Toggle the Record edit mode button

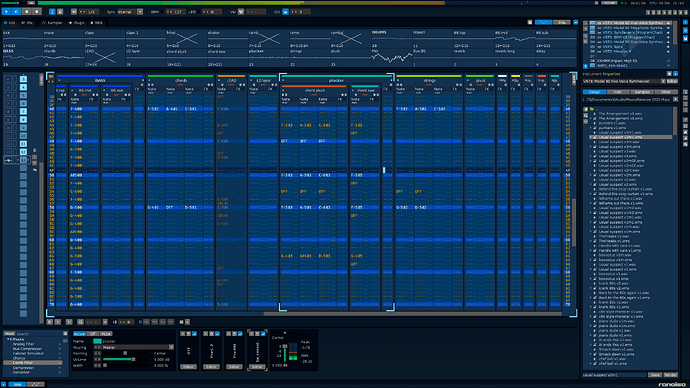(x=37, y=11)
